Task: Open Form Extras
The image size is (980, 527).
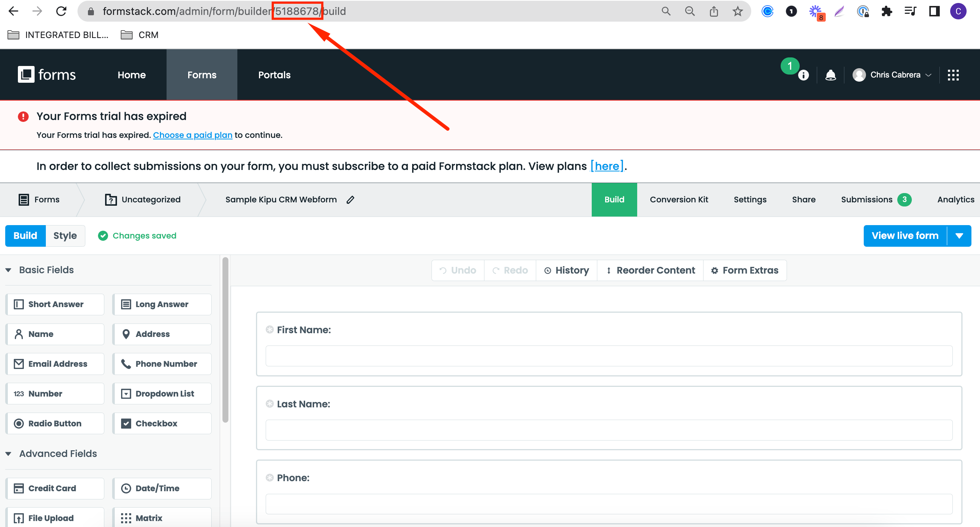Action: point(745,270)
